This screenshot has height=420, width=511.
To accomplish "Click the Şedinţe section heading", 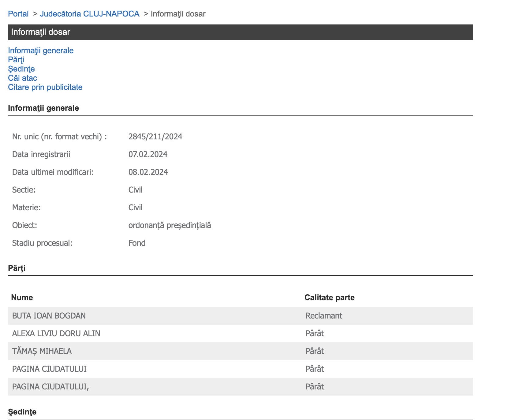I will 22,412.
